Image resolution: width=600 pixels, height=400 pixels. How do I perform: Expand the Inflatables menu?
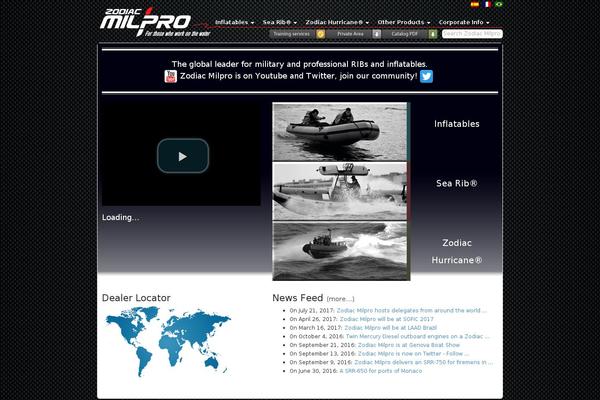coord(235,22)
